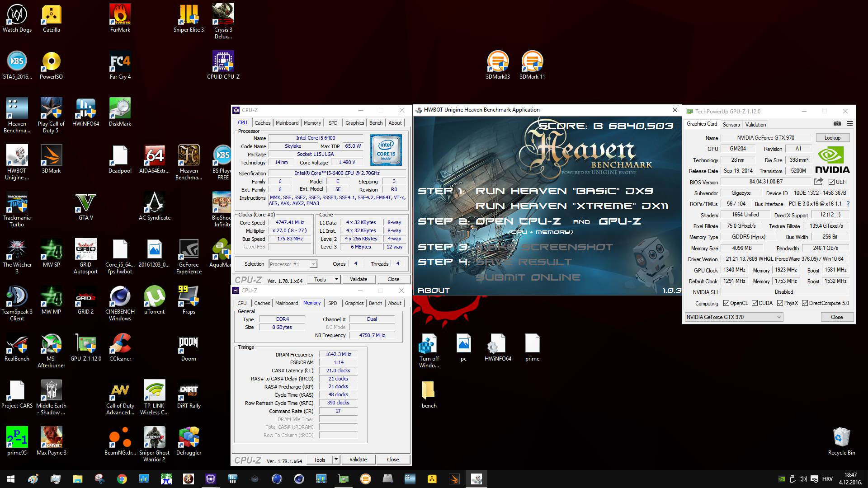Open Chrome from the taskbar

(122, 479)
